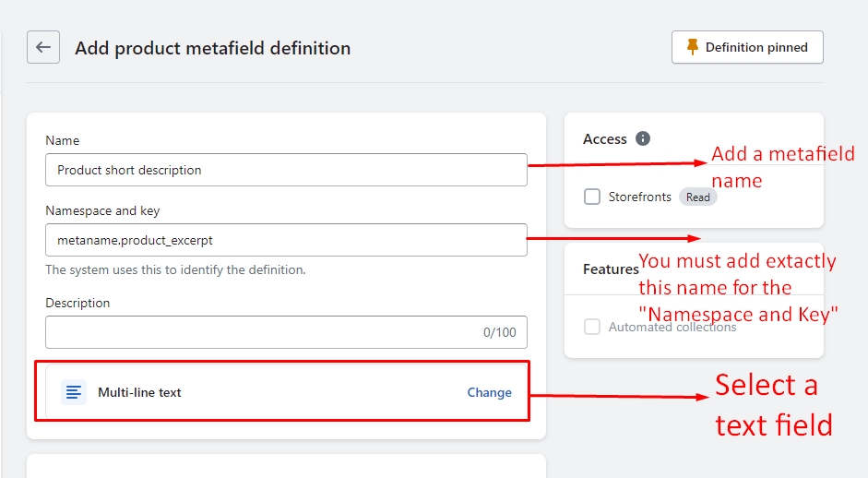Click the help text under Namespace and key
The image size is (868, 478).
(x=175, y=270)
